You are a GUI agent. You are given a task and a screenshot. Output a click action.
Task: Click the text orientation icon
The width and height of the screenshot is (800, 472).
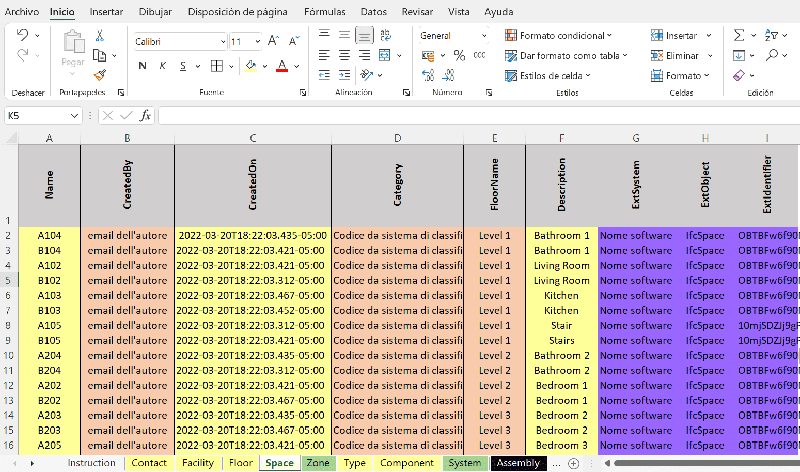pyautogui.click(x=366, y=75)
